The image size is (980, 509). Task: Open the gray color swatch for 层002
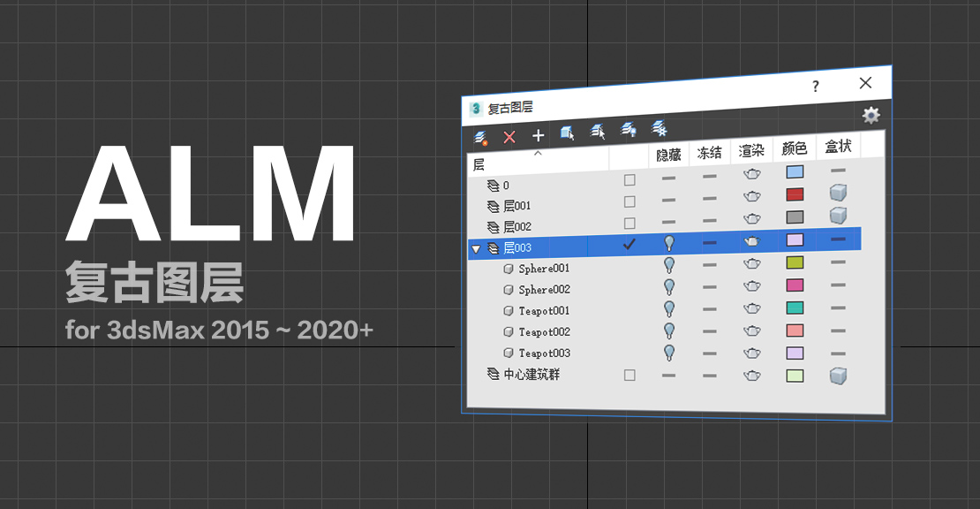click(795, 217)
